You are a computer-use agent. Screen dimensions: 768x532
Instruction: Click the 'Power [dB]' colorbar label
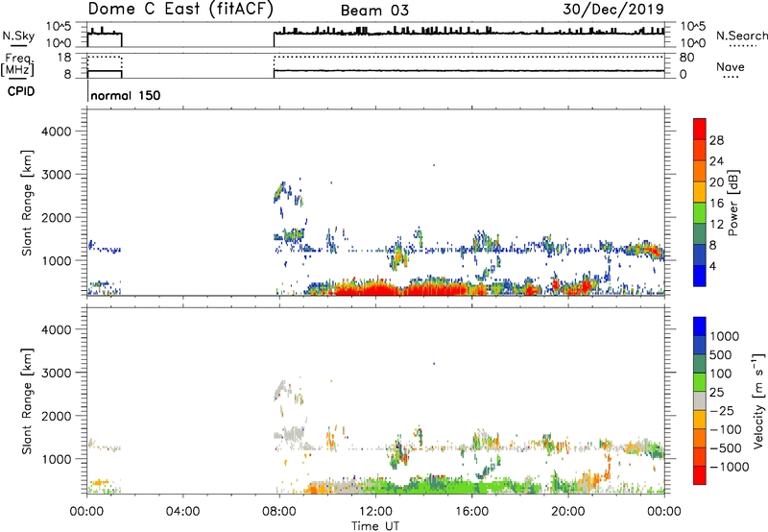733,203
